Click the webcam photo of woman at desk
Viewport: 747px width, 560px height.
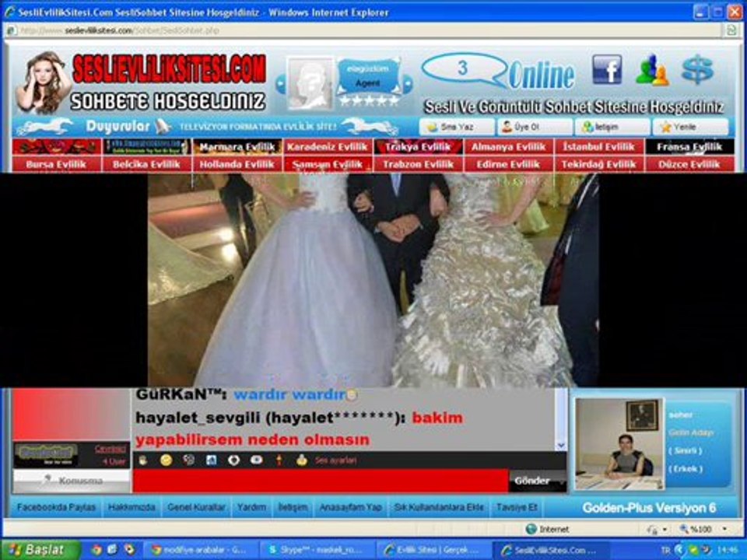click(x=619, y=443)
